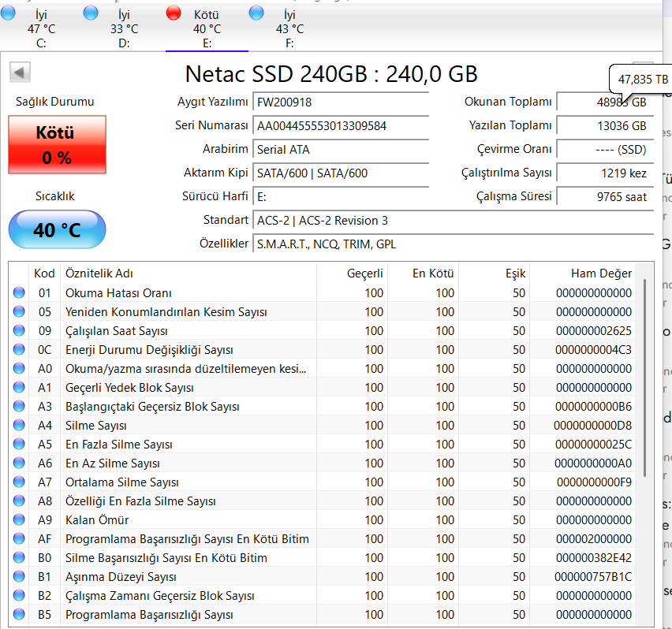The image size is (672, 629).
Task: Select raw value 000000757B1C
Action: point(593,577)
